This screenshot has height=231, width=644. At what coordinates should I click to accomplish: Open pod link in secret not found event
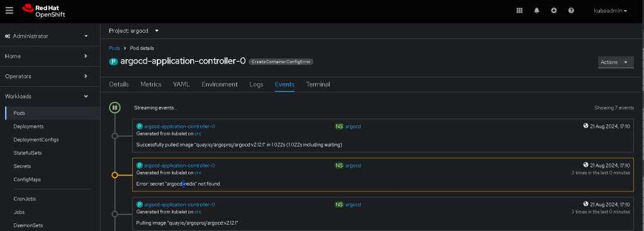click(x=179, y=166)
